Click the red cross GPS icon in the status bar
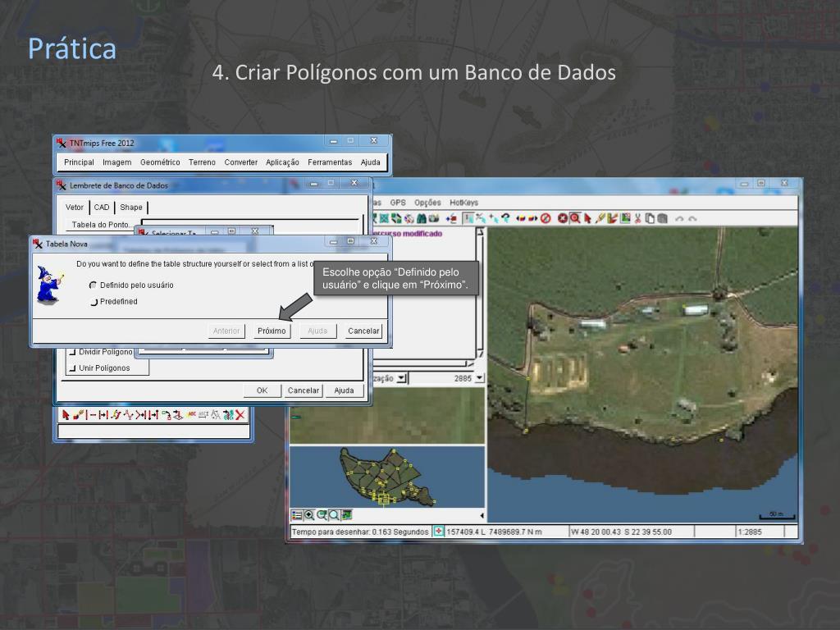This screenshot has height=630, width=840. coord(438,532)
